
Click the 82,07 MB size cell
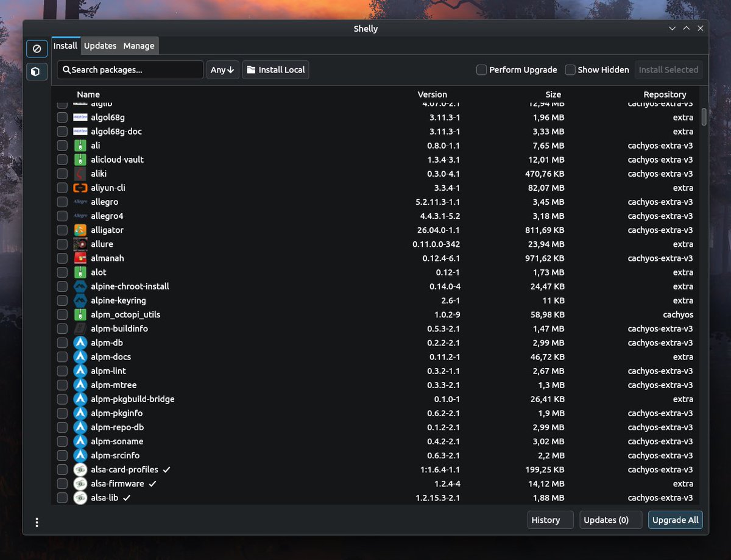pos(546,188)
